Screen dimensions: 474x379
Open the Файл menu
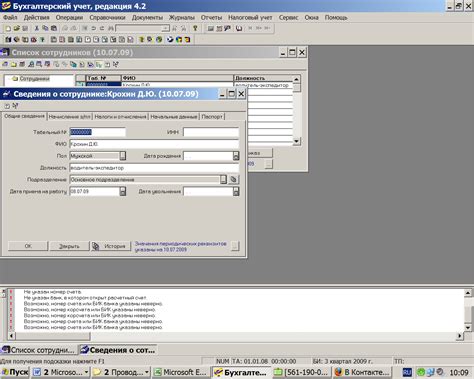coord(10,18)
